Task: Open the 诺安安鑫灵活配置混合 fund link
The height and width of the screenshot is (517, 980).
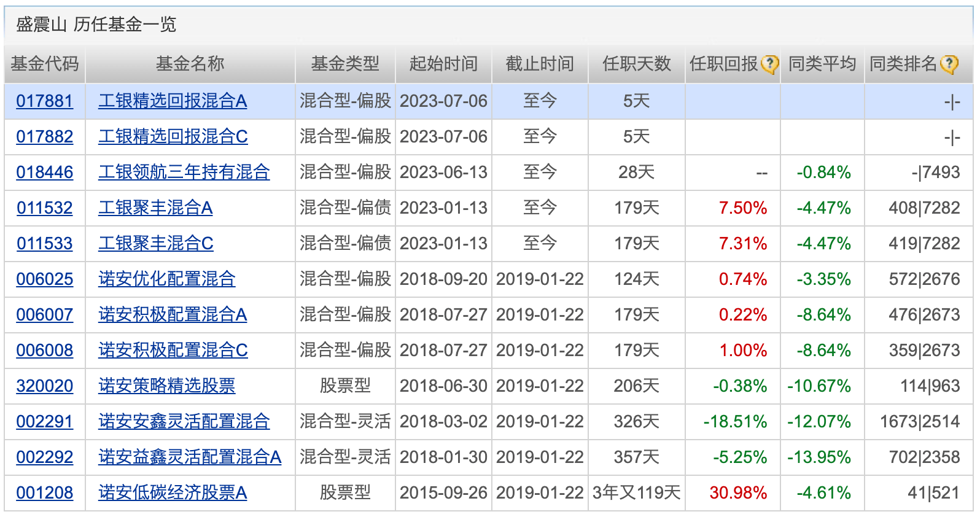Action: coord(184,422)
